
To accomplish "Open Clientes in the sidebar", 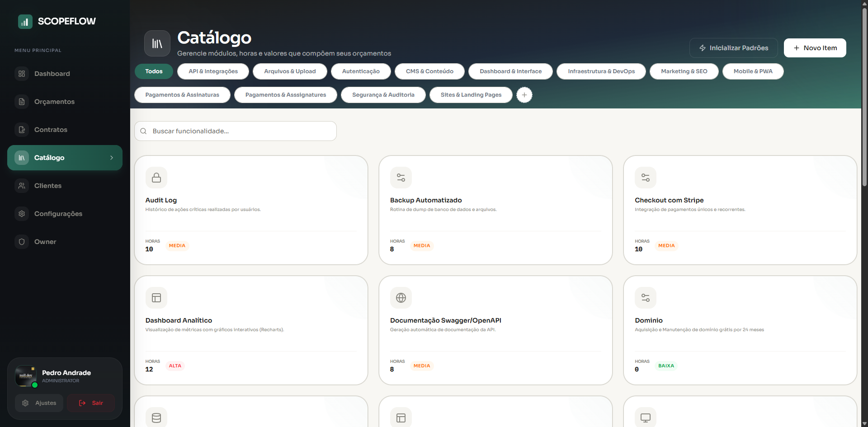I will (x=65, y=186).
